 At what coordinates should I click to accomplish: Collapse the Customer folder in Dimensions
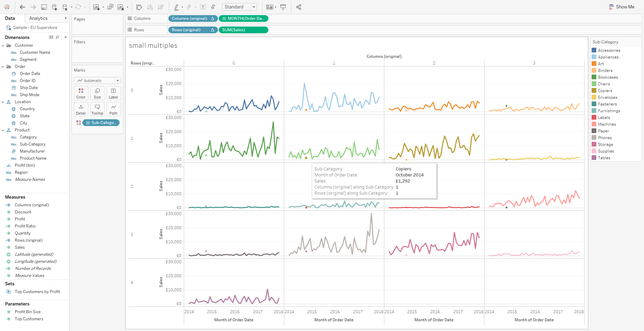pos(3,45)
